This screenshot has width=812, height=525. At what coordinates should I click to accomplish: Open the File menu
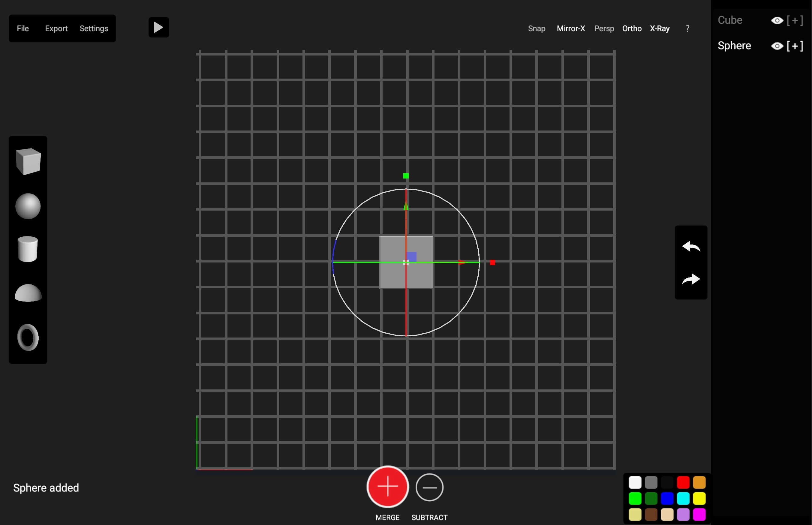23,28
